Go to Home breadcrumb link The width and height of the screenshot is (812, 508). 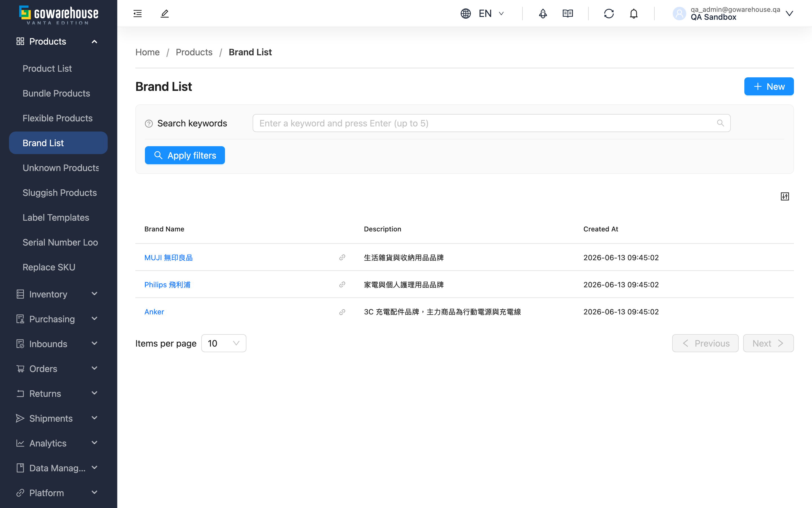147,52
